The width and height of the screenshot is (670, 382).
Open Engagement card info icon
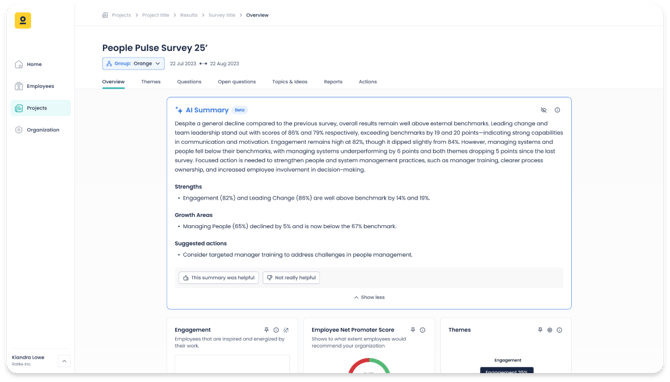click(x=276, y=330)
